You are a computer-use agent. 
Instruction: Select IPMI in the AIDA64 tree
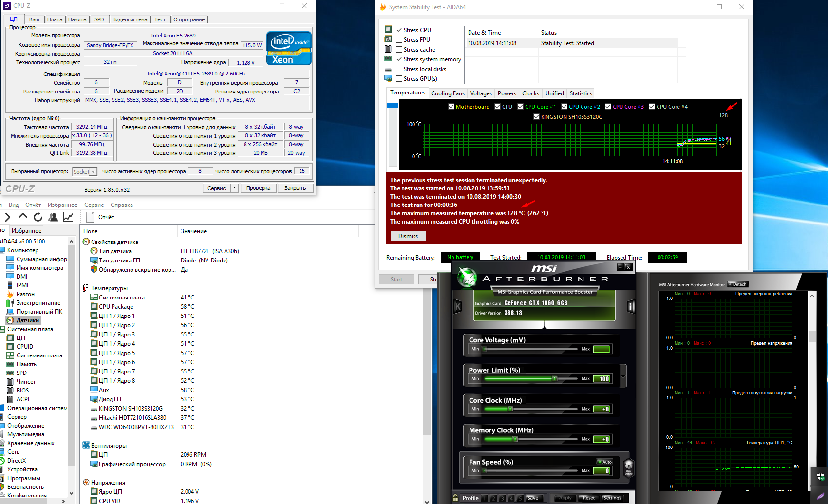click(x=22, y=285)
